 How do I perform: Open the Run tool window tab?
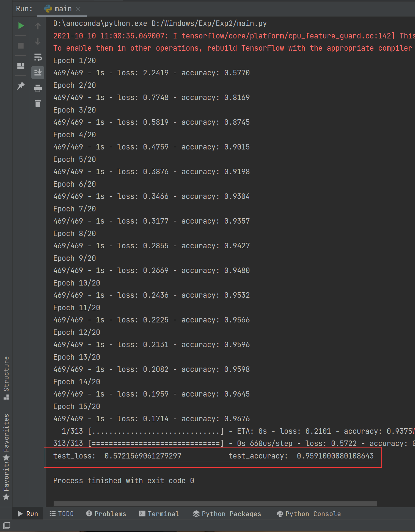[28, 514]
